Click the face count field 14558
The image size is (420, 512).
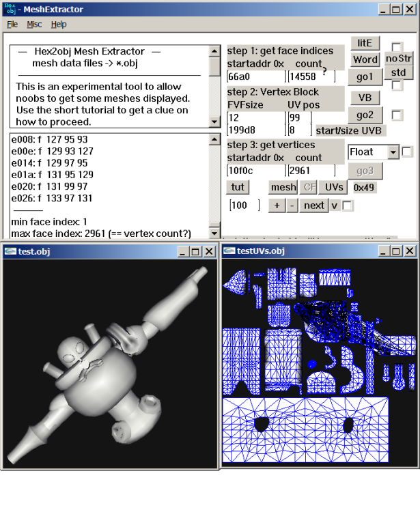coord(311,76)
